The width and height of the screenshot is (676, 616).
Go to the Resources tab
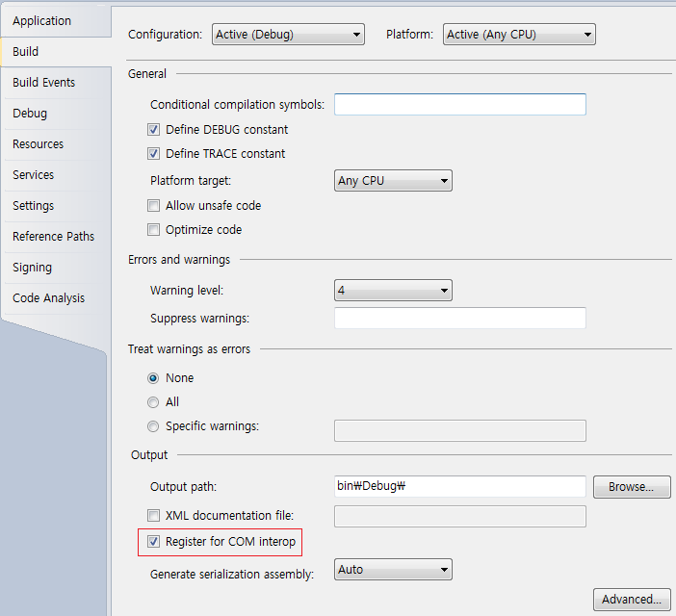56,143
